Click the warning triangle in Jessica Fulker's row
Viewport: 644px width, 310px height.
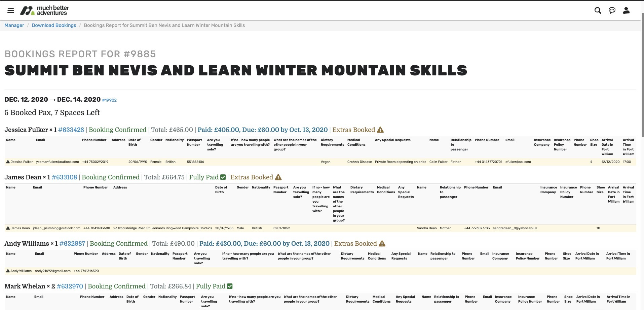pyautogui.click(x=8, y=162)
